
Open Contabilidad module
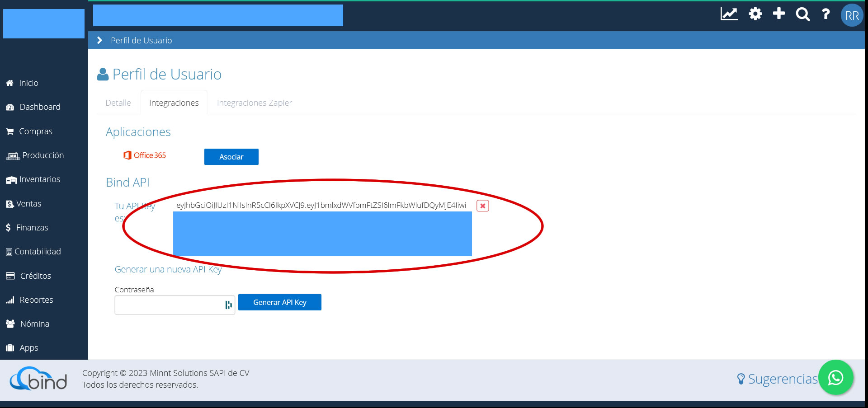click(38, 252)
